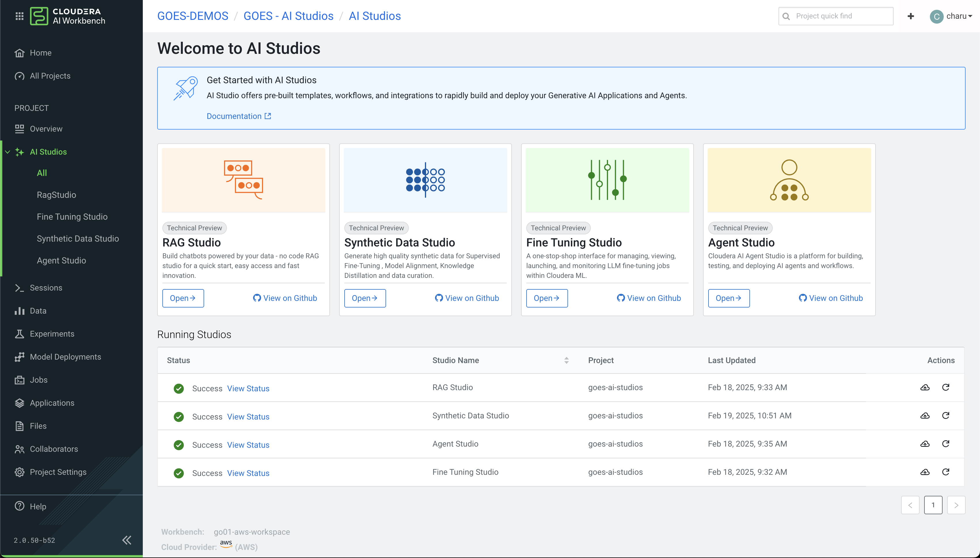Click the restart icon for RAG Studio row
The image size is (980, 558).
[x=945, y=387]
